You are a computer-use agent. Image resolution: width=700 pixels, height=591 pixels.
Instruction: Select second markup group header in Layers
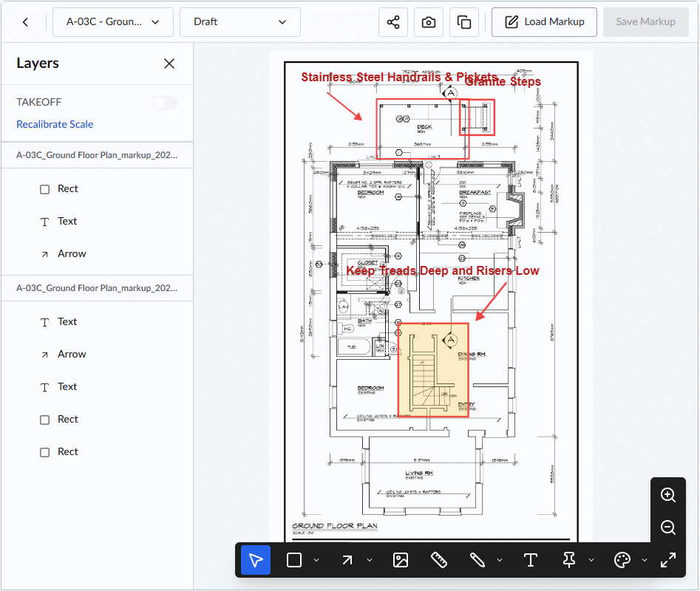coord(97,288)
